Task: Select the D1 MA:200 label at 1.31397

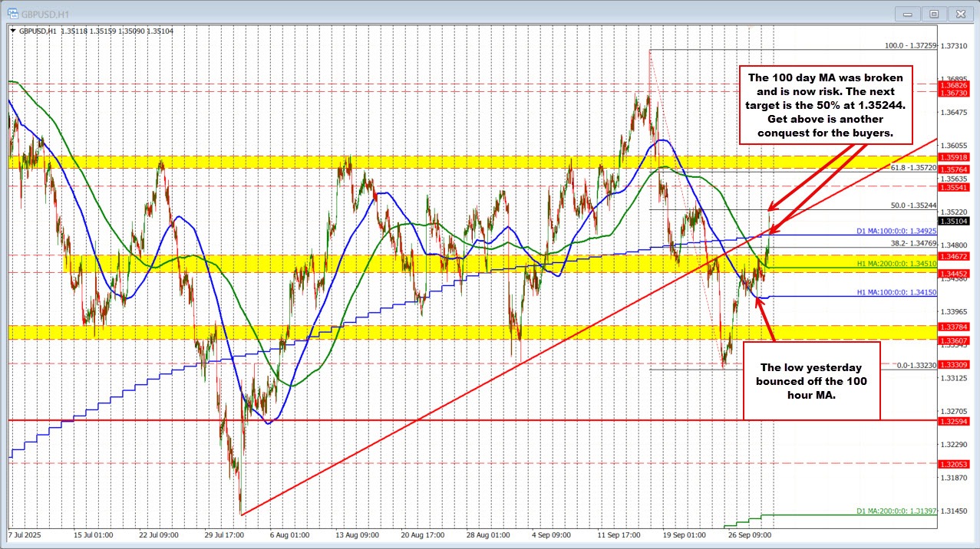Action: pyautogui.click(x=896, y=511)
